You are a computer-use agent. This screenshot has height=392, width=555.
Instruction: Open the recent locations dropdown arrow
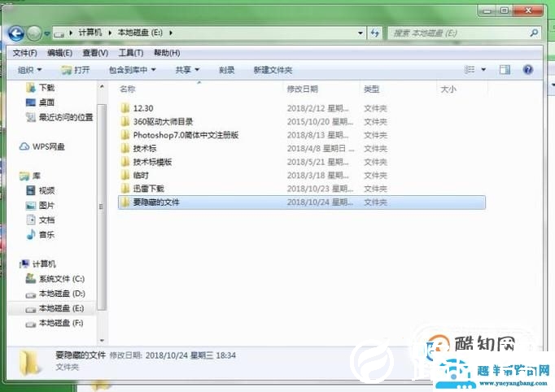tap(46, 34)
